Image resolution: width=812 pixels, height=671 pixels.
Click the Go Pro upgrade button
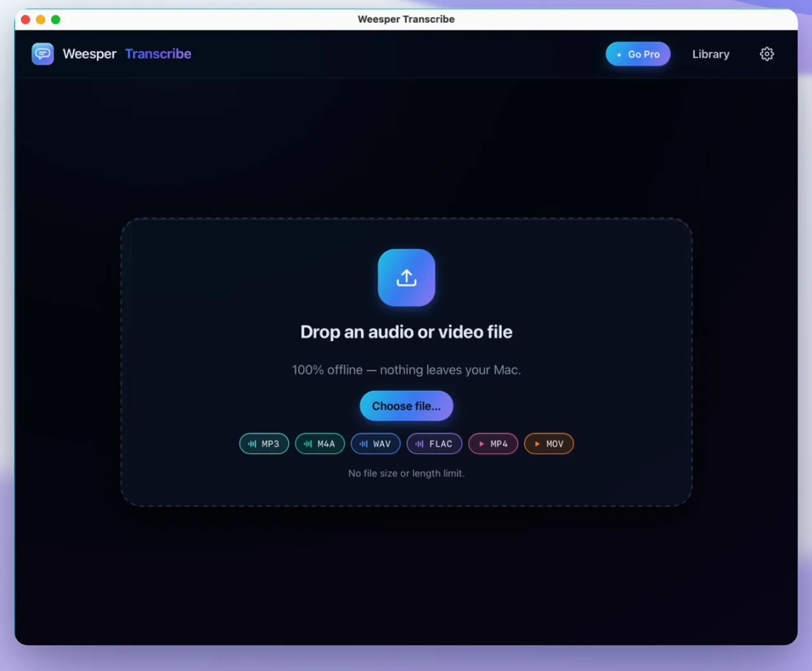638,54
